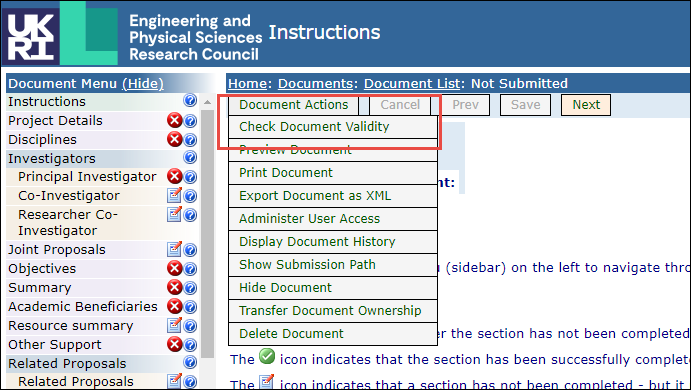Click the Prev button

(465, 105)
